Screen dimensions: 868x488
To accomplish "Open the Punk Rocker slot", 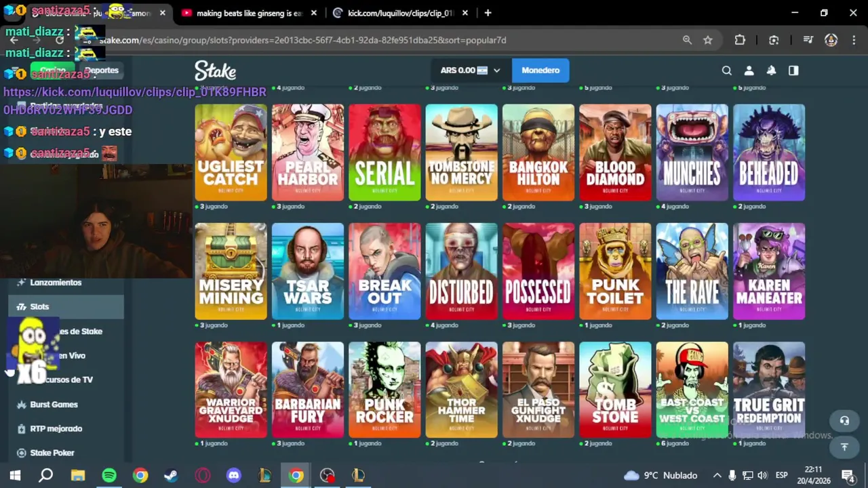I will point(384,390).
